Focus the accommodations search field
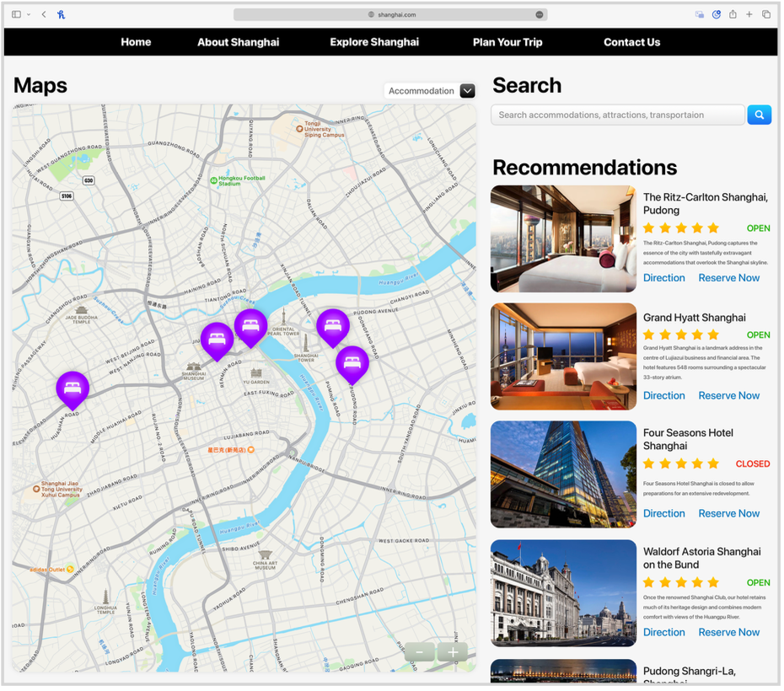This screenshot has height=691, width=784. 620,115
